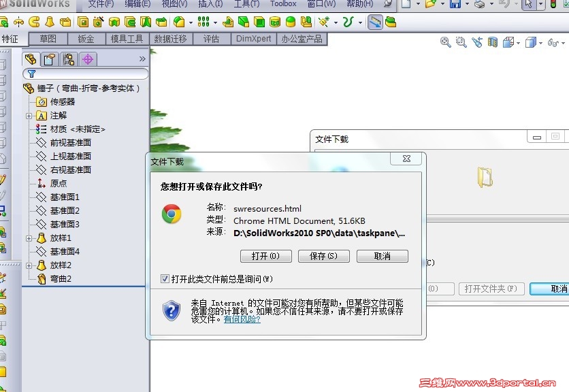Open the ConfigurationManager tab icon
This screenshot has width=569, height=392.
click(x=69, y=59)
